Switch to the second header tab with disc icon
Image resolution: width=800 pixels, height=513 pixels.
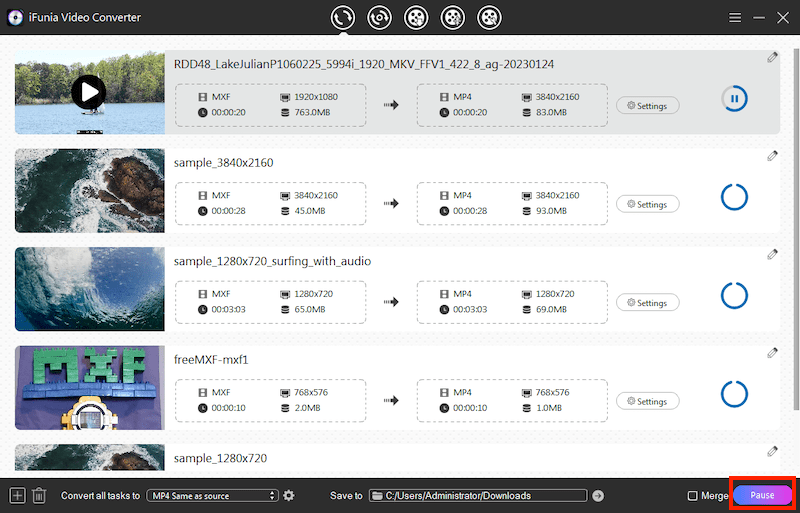(379, 17)
